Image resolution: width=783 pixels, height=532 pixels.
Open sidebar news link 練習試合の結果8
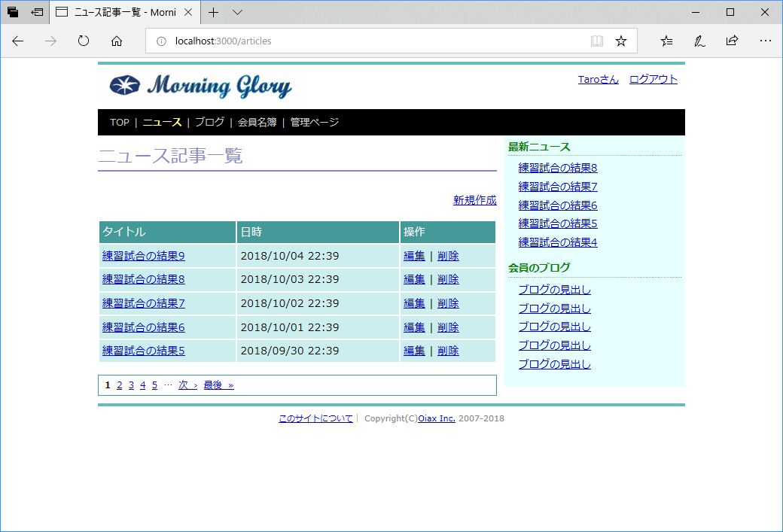pos(558,169)
